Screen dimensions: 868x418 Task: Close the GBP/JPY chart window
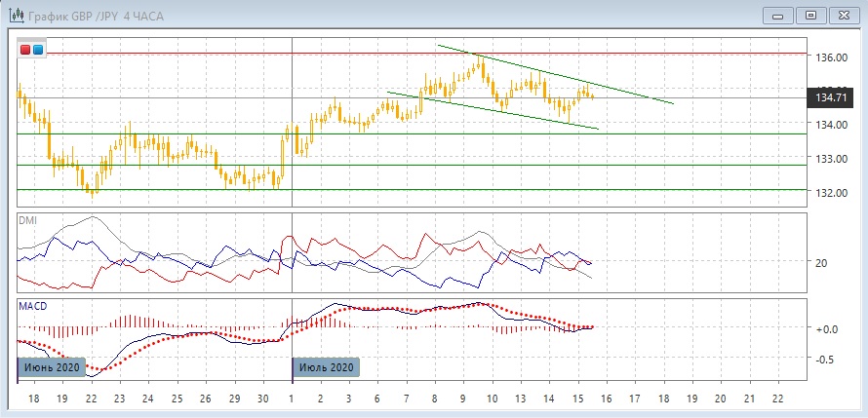pyautogui.click(x=842, y=14)
